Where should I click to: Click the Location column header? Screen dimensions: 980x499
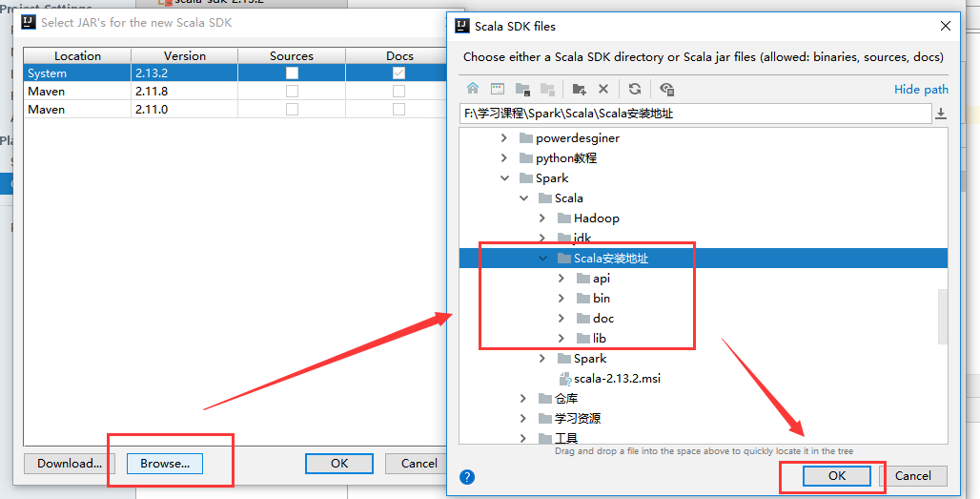point(77,55)
